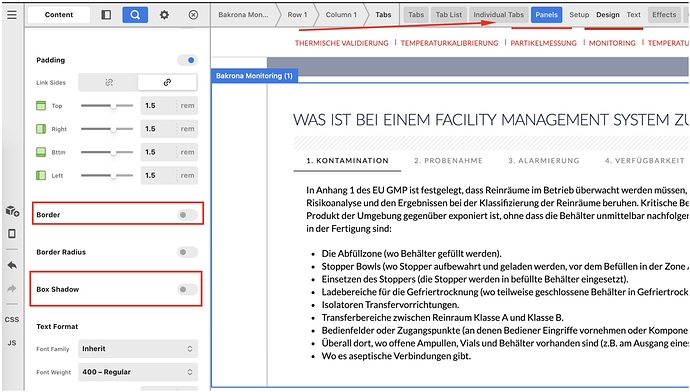Click the layout panel icon
Viewport: 690px width, 392px height.
tap(106, 15)
